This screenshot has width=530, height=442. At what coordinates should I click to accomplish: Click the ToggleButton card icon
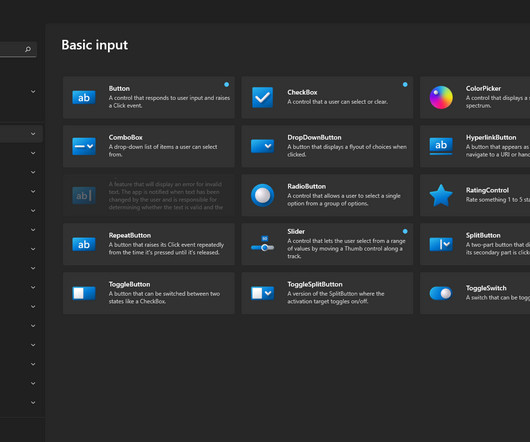coord(84,293)
